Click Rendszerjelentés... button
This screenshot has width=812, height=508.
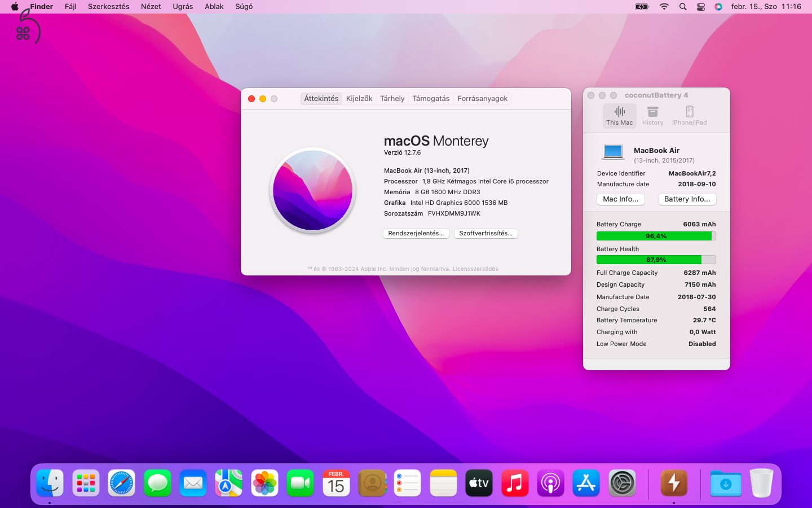[416, 233]
